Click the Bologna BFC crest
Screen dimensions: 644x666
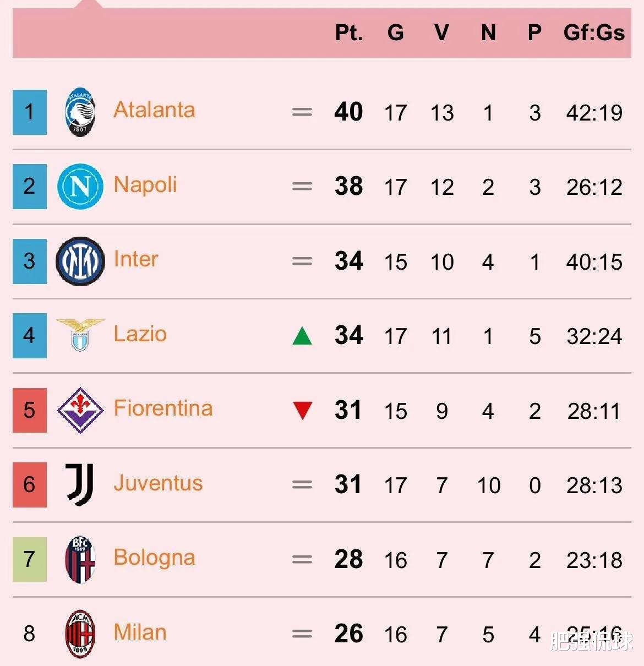[x=80, y=559]
